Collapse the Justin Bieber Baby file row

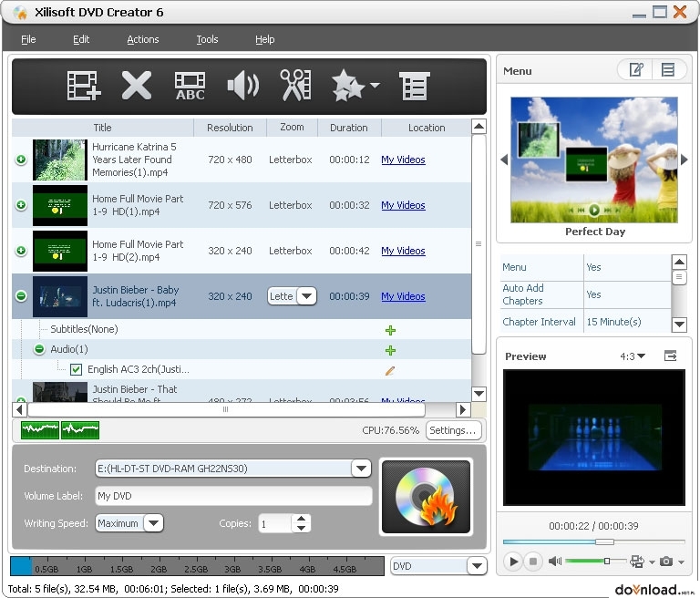pos(21,295)
